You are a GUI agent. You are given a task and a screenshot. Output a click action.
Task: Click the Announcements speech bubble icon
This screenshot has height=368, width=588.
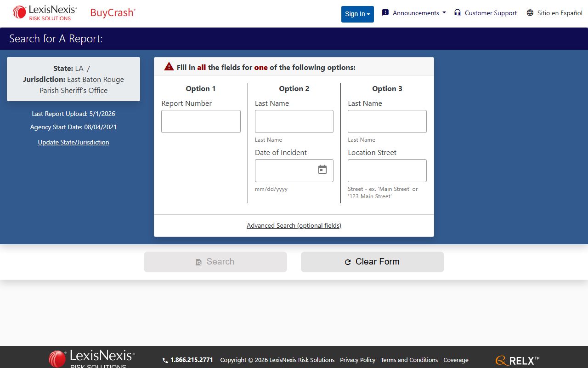385,13
